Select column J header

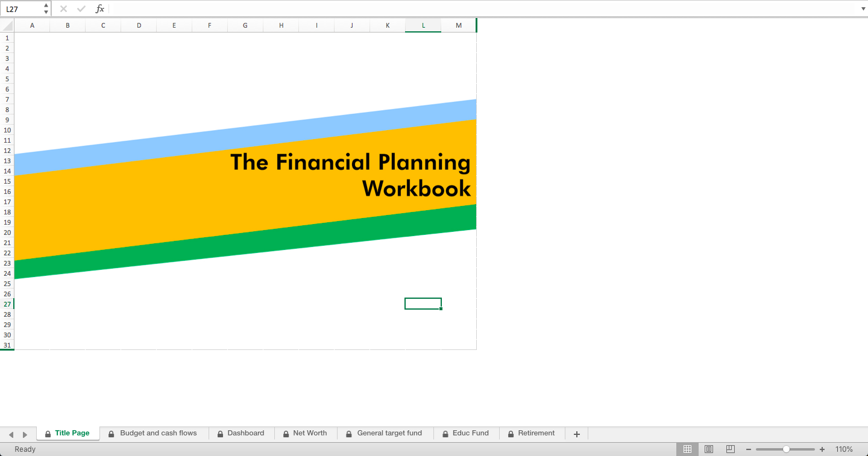coord(352,25)
